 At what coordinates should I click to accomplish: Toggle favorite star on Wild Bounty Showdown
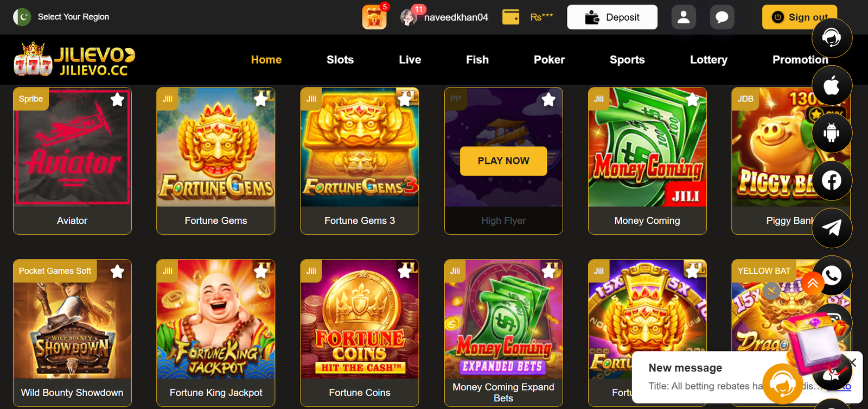click(x=117, y=272)
